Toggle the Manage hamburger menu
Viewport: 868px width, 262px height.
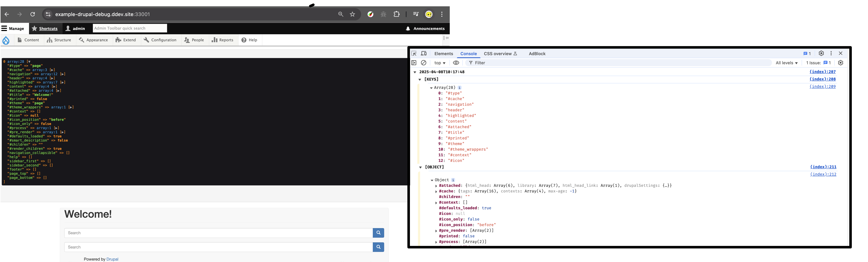coord(13,29)
